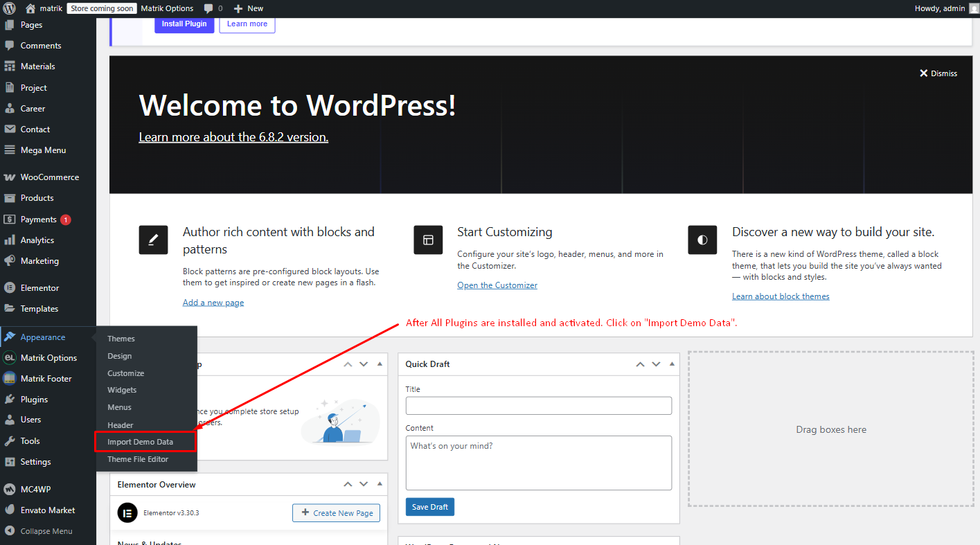This screenshot has height=545, width=980.
Task: Open Menus in Appearance submenu
Action: click(119, 407)
